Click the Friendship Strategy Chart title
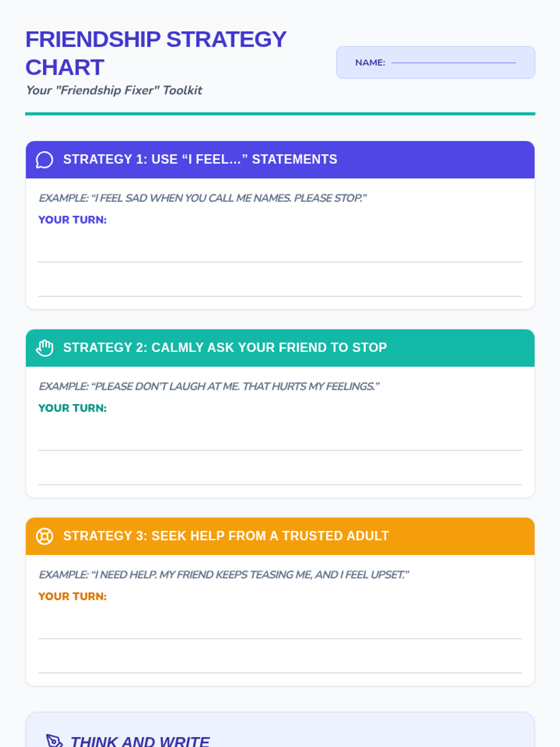 (156, 53)
